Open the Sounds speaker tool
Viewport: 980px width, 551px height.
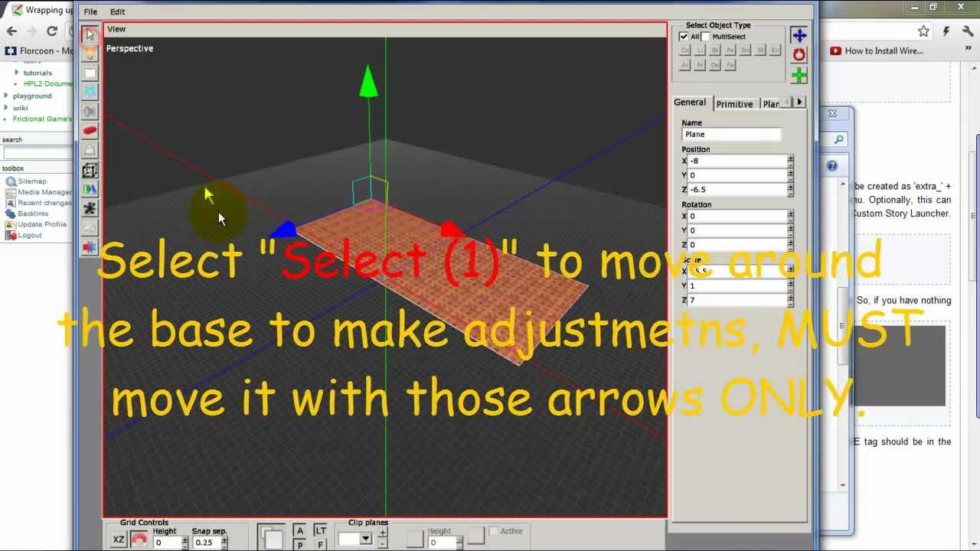point(90,112)
